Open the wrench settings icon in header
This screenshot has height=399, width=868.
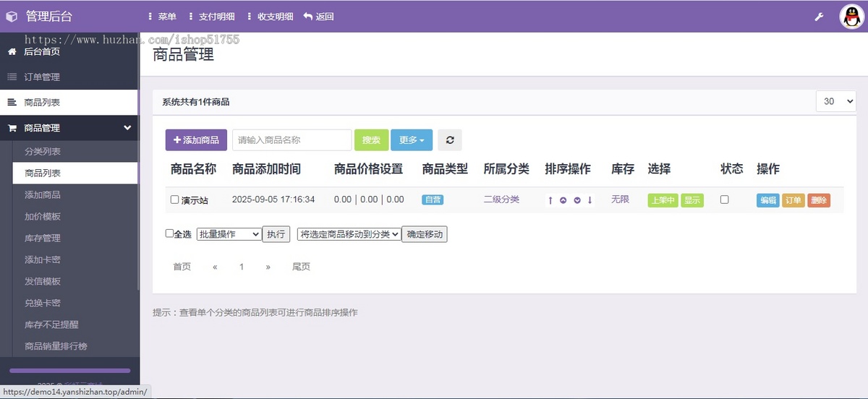[820, 17]
